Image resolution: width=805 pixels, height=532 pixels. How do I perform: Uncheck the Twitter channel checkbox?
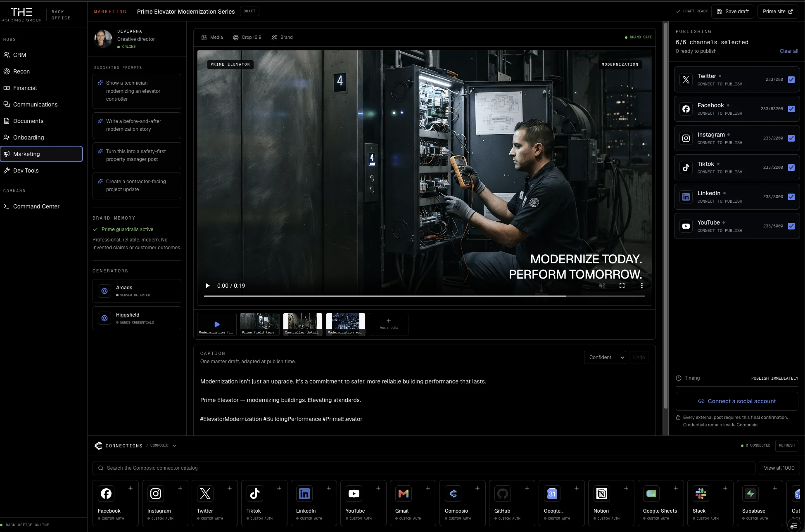791,80
